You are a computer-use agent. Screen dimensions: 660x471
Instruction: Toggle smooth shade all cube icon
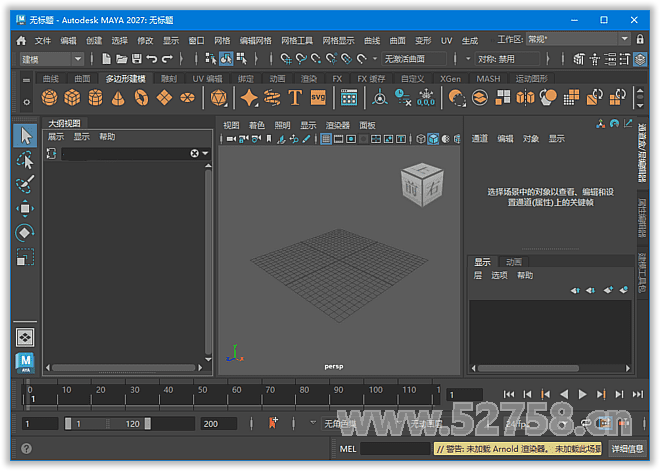[x=433, y=139]
